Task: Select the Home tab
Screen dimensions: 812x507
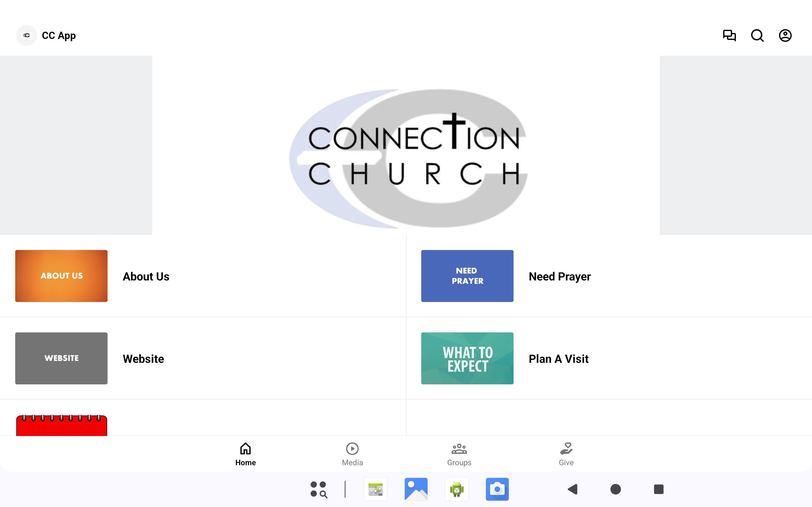Action: click(x=245, y=454)
